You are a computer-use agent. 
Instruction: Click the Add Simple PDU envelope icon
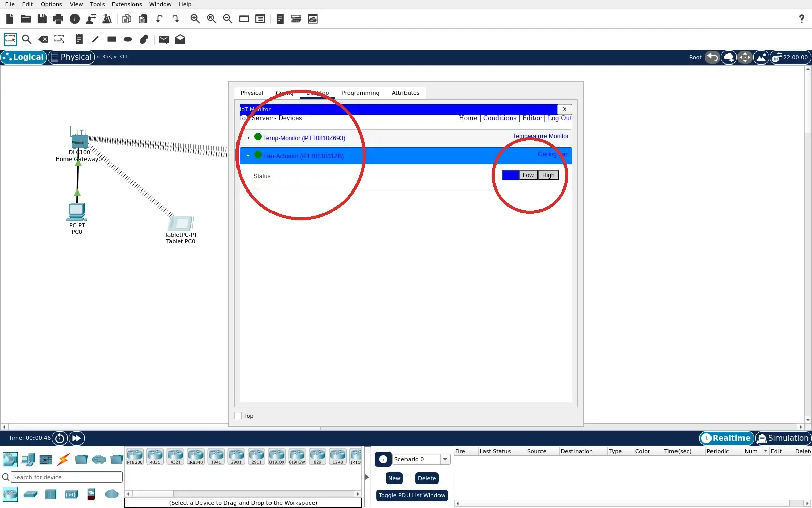[x=163, y=39]
